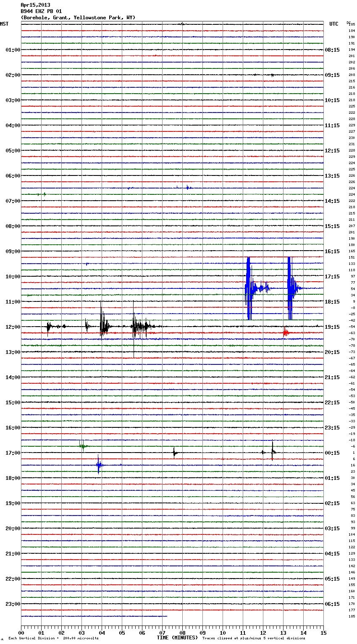Click the Traces clipped at plus/minus footer note
Viewport: 357px width, 644px height.
(x=254, y=638)
